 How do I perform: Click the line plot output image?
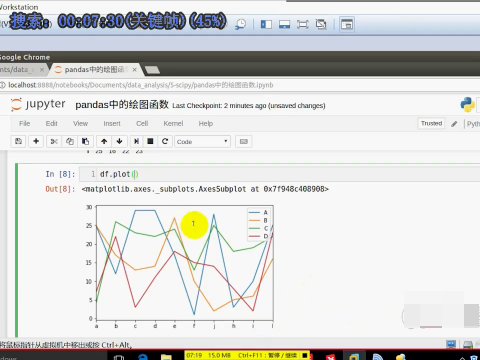pyautogui.click(x=179, y=267)
